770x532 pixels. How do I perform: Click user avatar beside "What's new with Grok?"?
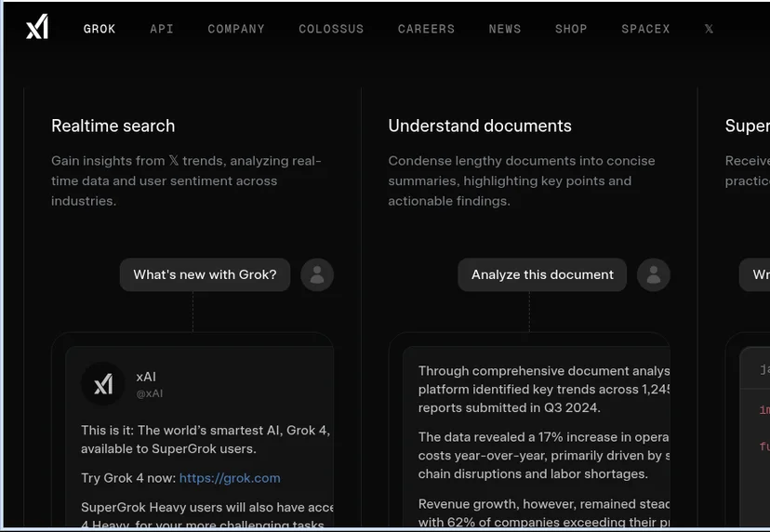[317, 274]
